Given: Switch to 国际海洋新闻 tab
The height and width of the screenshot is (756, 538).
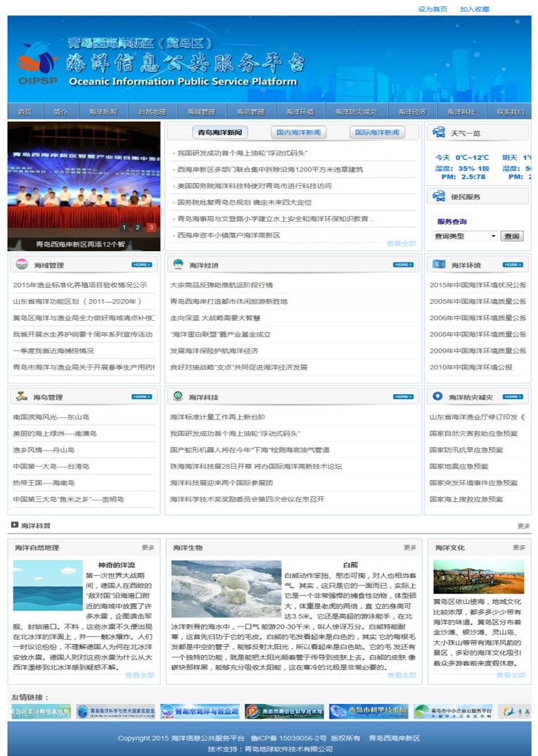Looking at the screenshot, I should [377, 132].
